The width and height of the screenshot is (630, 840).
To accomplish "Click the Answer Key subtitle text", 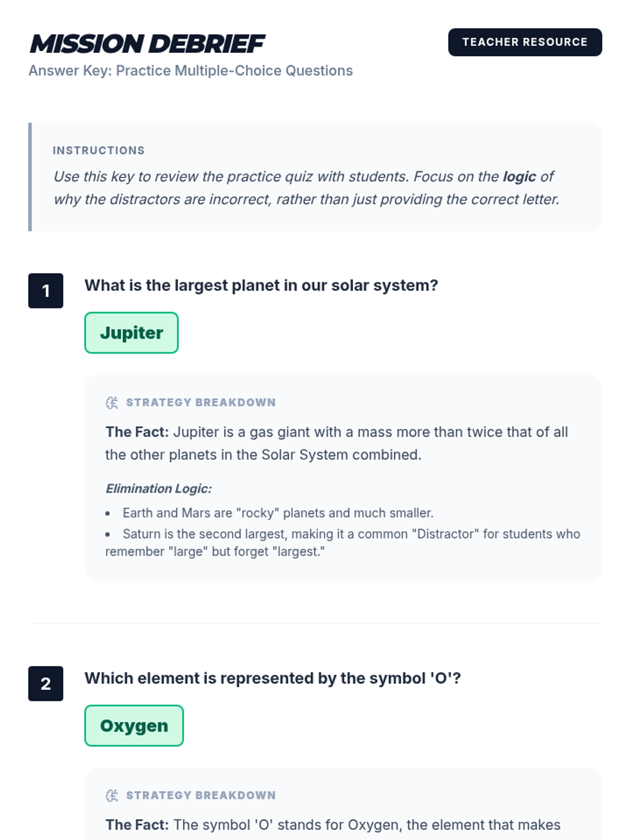I will click(191, 71).
